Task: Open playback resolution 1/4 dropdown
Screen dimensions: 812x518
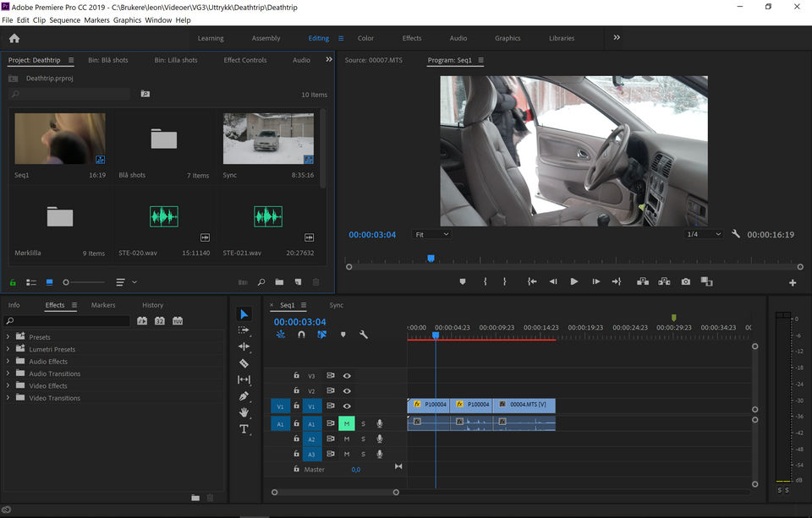Action: pos(704,234)
